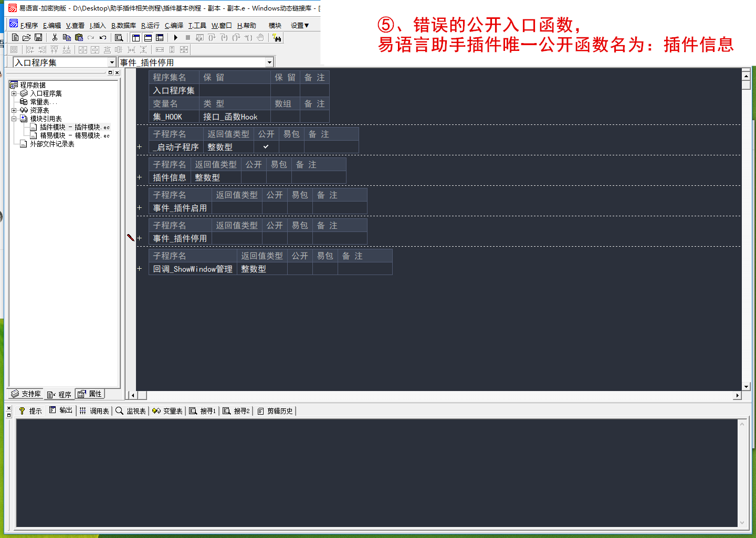
Task: Click the Undo arrow icon
Action: tap(103, 38)
